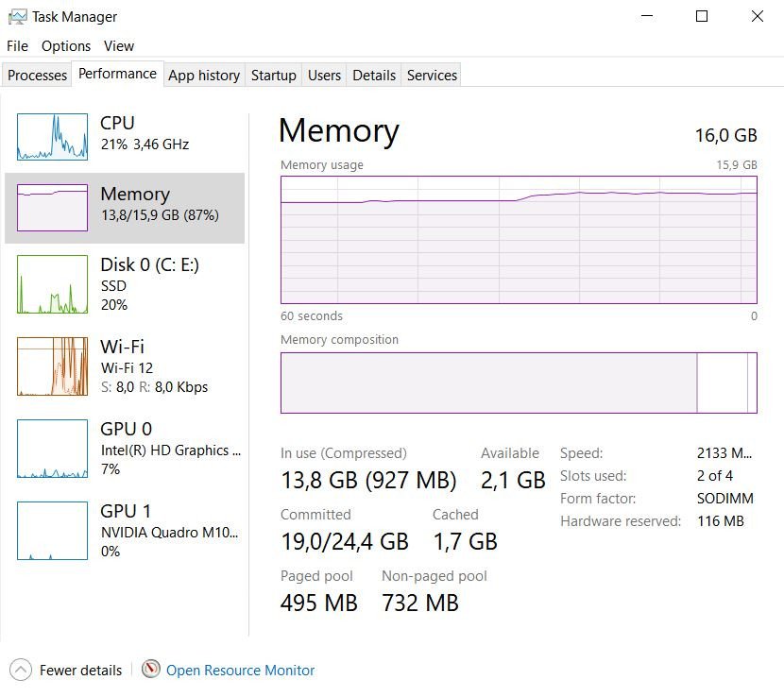Click the Resource Monitor icon near bottom

151,670
